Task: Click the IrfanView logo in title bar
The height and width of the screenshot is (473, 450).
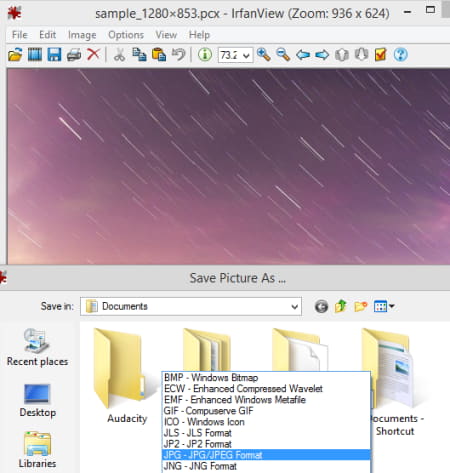Action: (x=14, y=13)
